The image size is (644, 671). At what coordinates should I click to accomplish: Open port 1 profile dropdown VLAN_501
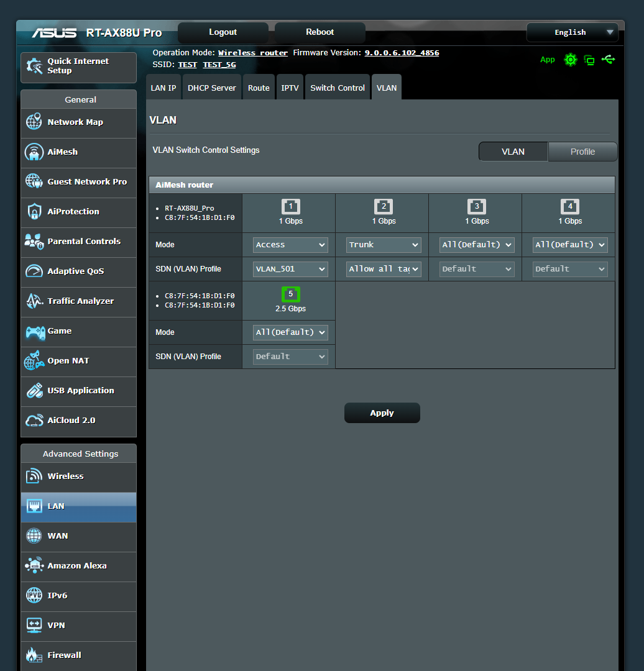point(290,269)
